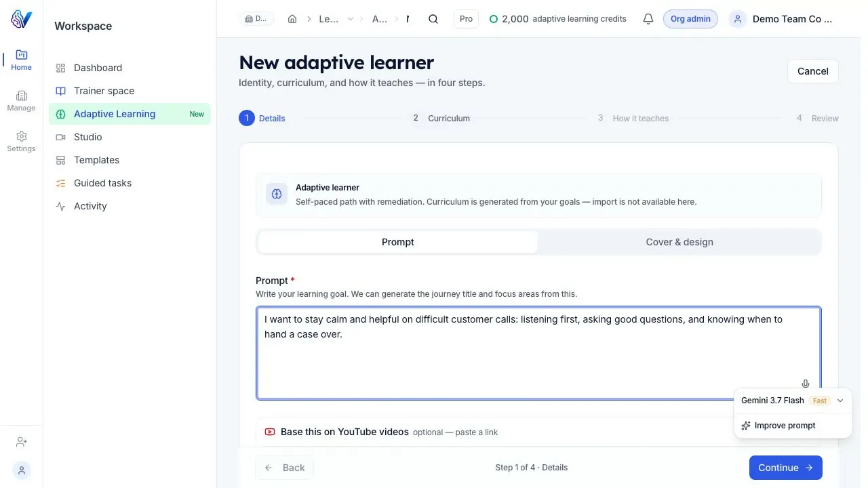Click the 2,000 adaptive learning credits indicator
Screen dimensions: 868x488
(558, 19)
